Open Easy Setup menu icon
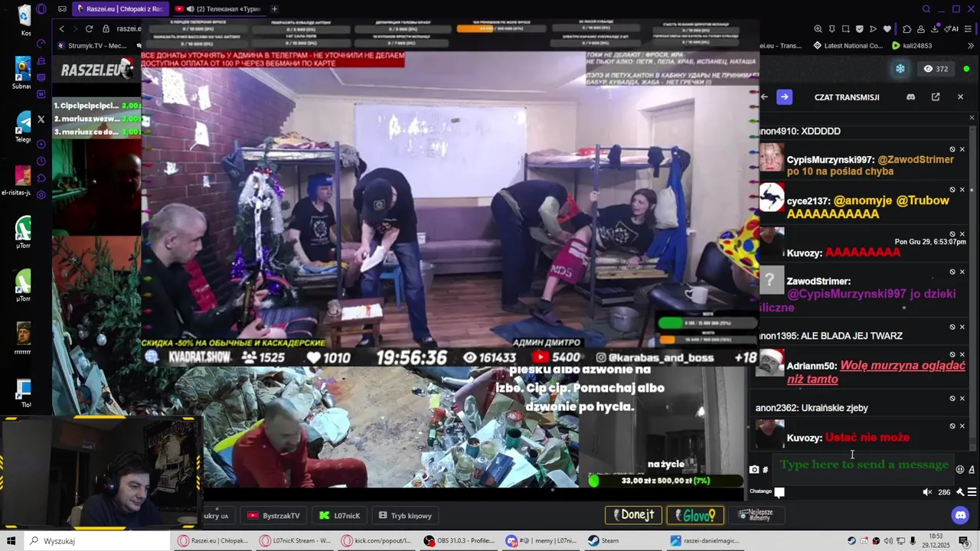The image size is (980, 551). pyautogui.click(x=969, y=29)
